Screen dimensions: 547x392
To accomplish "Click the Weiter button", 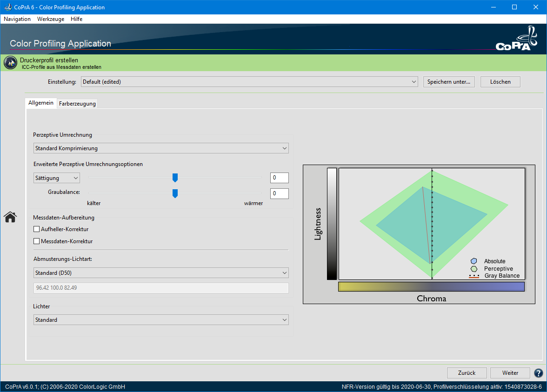I will click(x=510, y=373).
